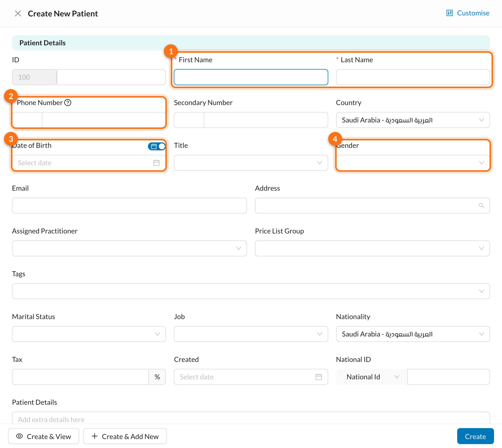The width and height of the screenshot is (502, 448).
Task: Open the Assigned Practitioner dropdown
Action: pos(129,248)
